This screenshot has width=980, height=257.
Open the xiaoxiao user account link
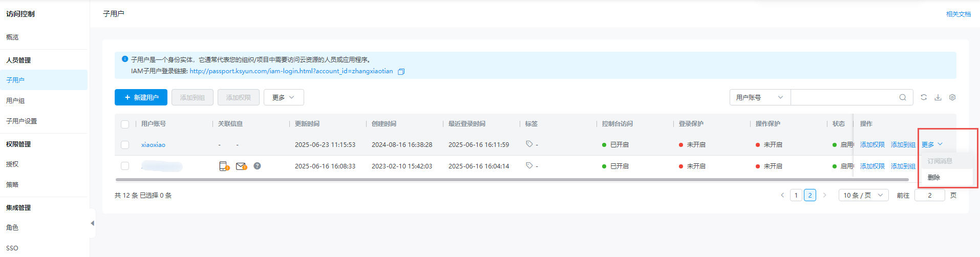click(x=153, y=145)
